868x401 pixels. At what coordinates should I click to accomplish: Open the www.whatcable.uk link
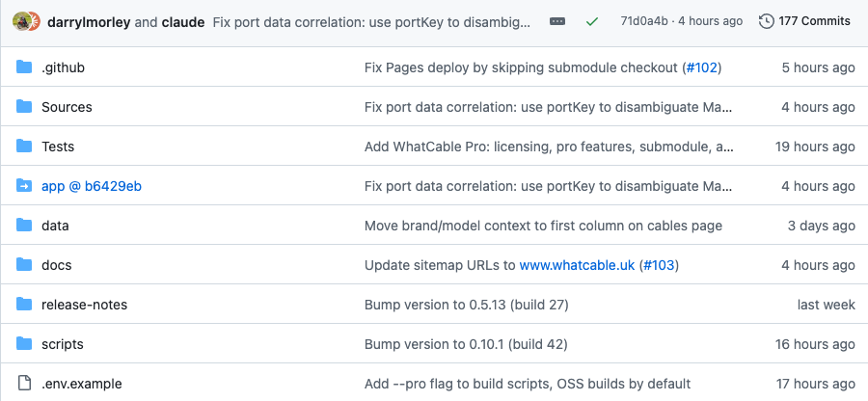pyautogui.click(x=577, y=265)
